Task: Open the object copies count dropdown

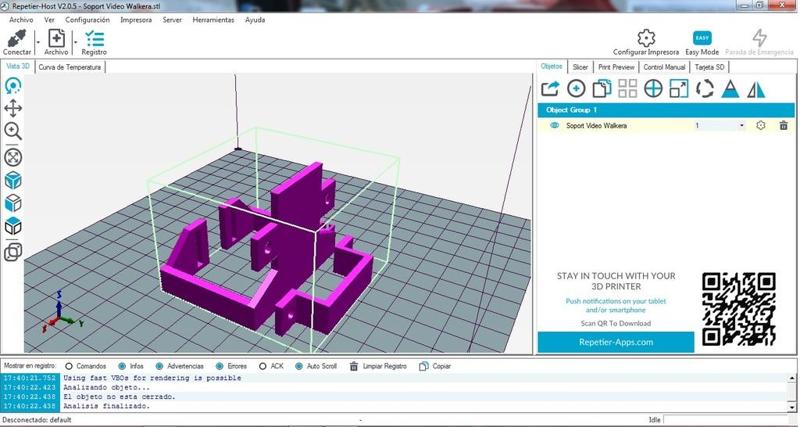Action: [x=741, y=126]
